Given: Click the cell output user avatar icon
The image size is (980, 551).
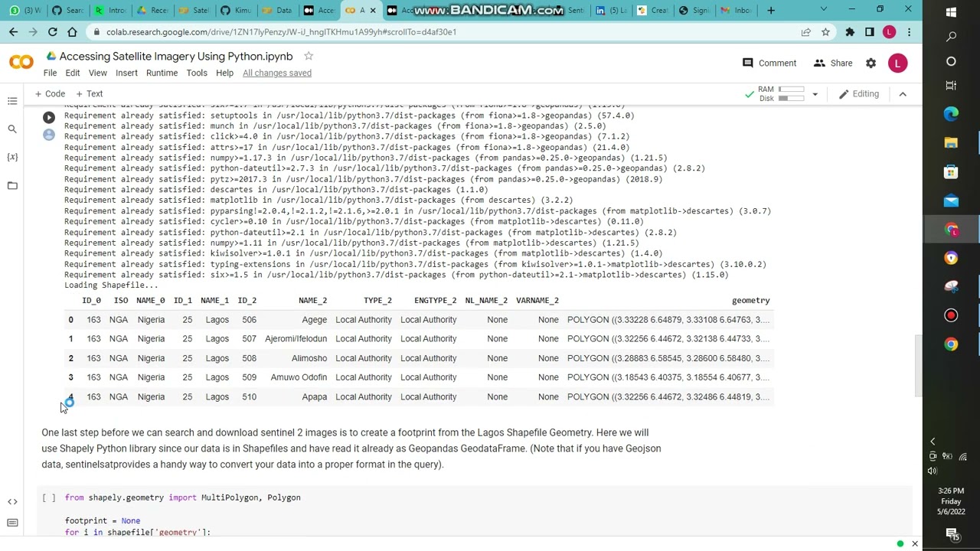Looking at the screenshot, I should [x=49, y=135].
